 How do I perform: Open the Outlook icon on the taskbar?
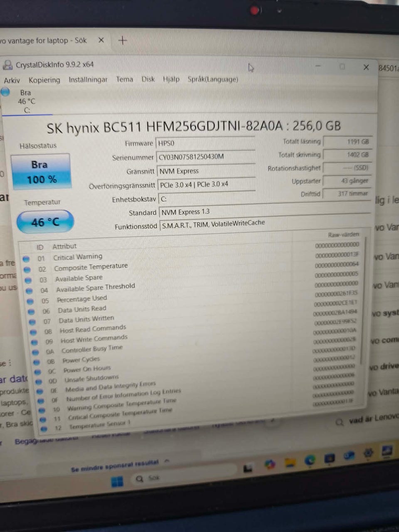349,456
